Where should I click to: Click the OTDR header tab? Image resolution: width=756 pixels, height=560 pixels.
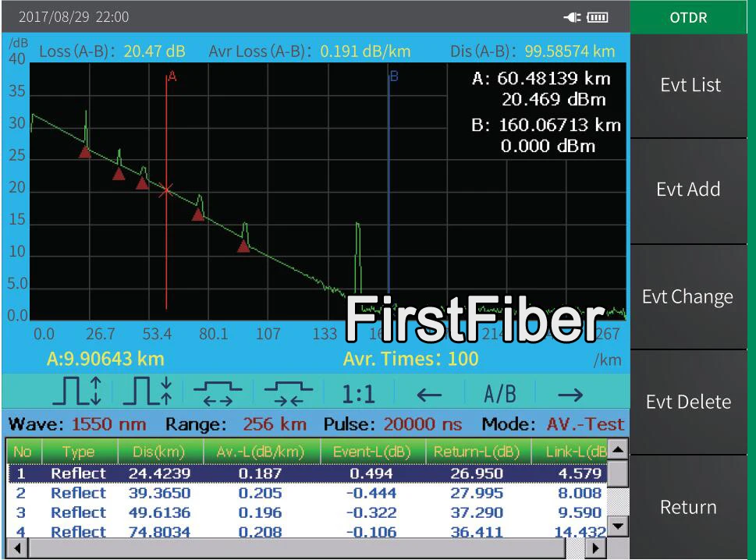(688, 17)
